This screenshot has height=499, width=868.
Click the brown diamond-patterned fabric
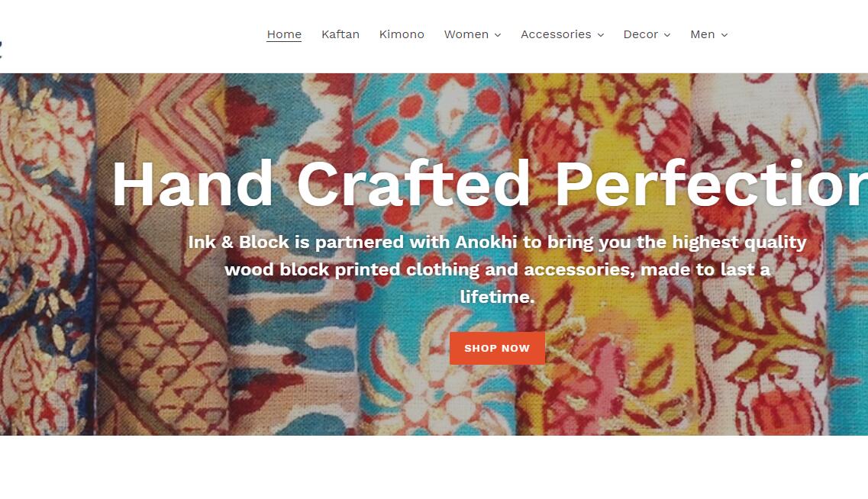tap(160, 255)
